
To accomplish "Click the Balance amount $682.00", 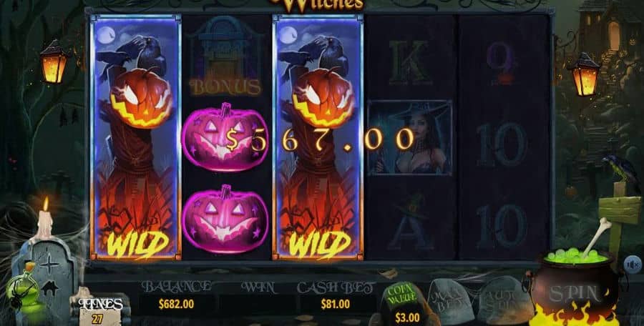I will pyautogui.click(x=176, y=305).
